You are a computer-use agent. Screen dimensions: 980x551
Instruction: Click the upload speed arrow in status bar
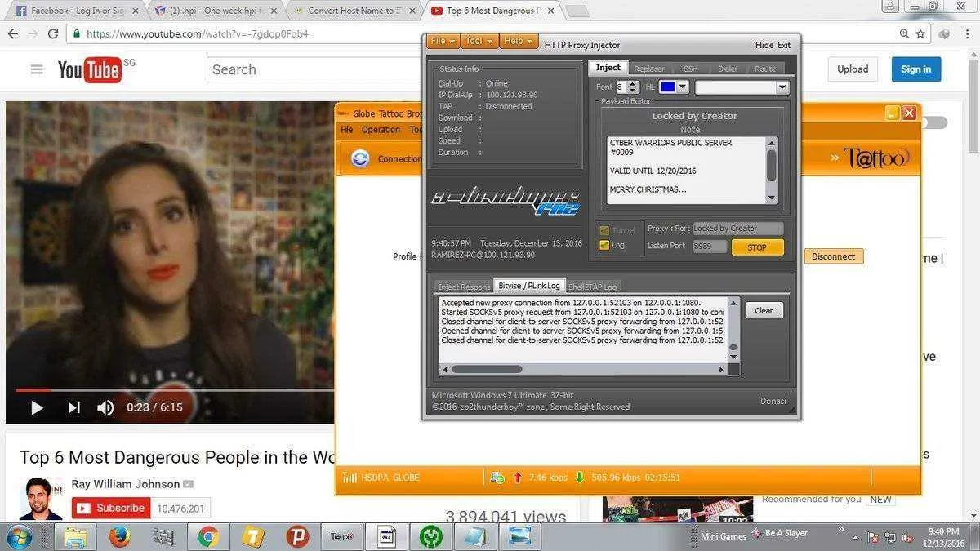[x=517, y=478]
